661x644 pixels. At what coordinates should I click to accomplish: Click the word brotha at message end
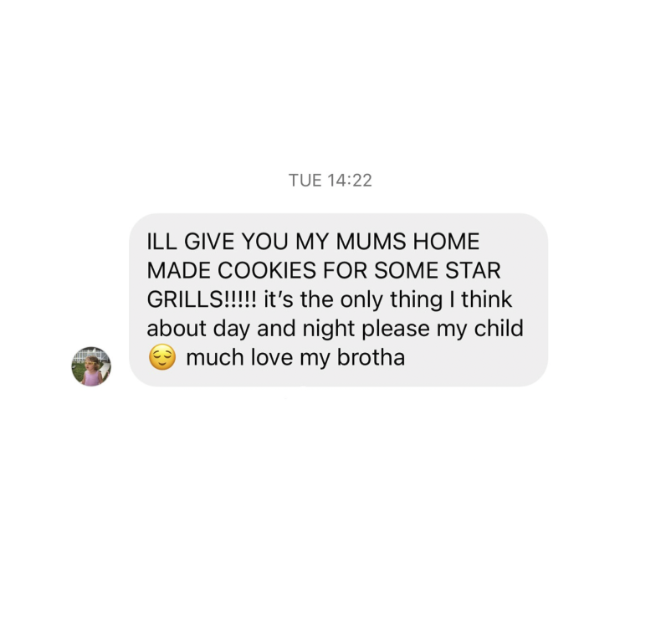[371, 357]
